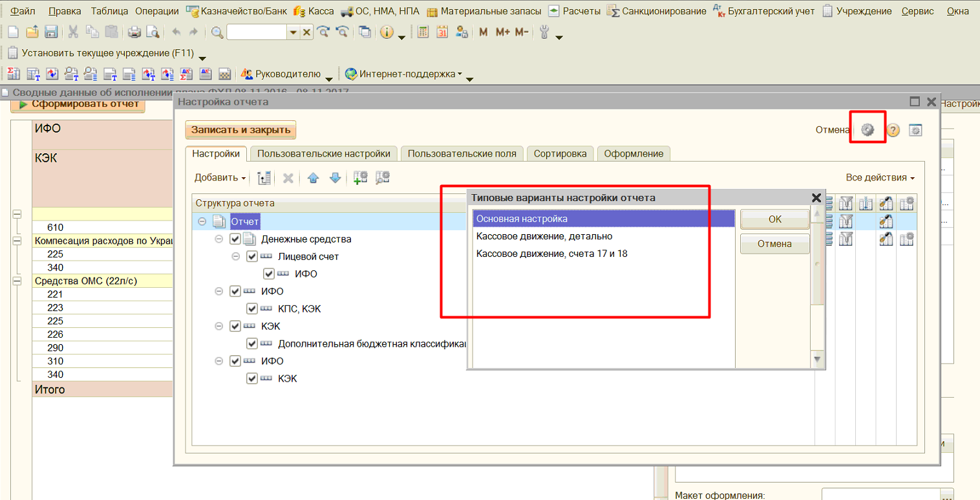The width and height of the screenshot is (980, 500).
Task: Collapse the Отчет root tree node
Action: coord(202,222)
